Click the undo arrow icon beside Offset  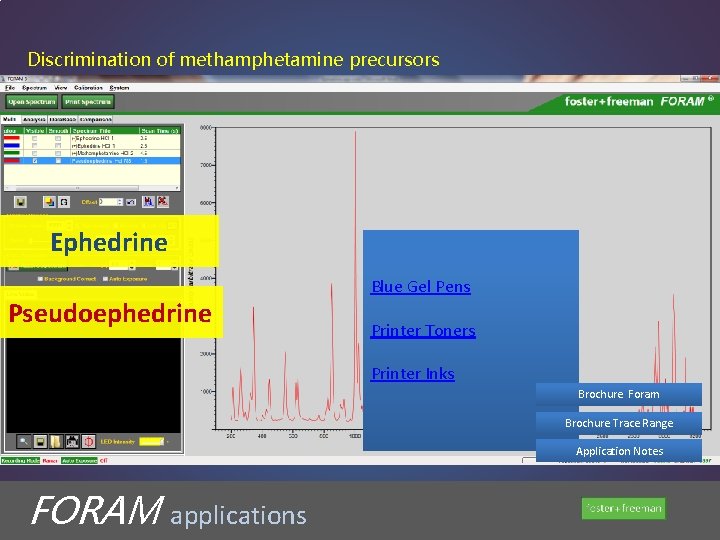pos(131,202)
